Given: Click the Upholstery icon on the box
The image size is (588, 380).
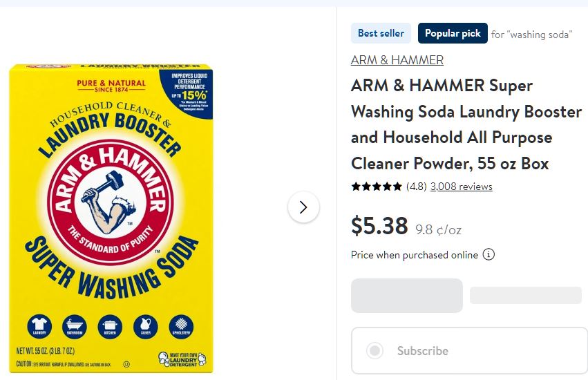Looking at the screenshot, I should (181, 326).
